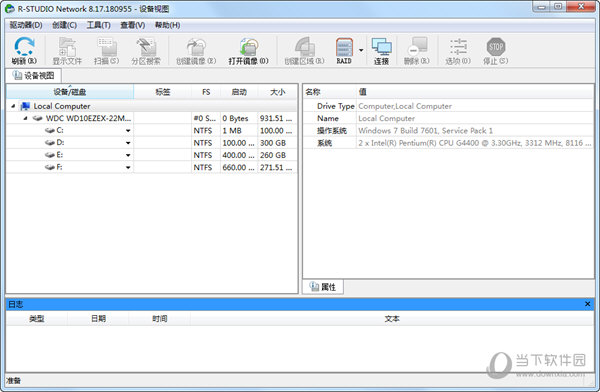The height and width of the screenshot is (392, 600).
Task: Select partition E: in the device list
Action: click(152, 155)
